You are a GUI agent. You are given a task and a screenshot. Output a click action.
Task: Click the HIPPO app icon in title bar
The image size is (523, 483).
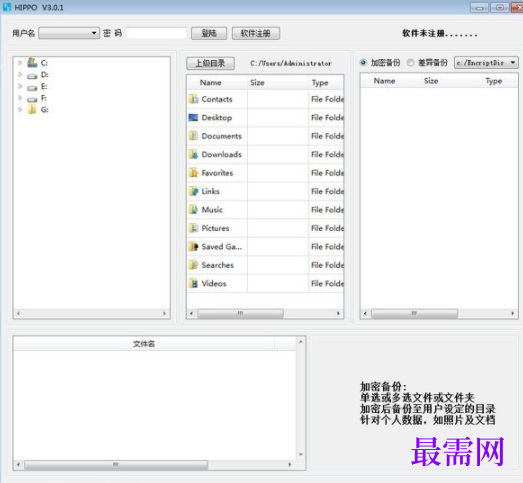(7, 7)
